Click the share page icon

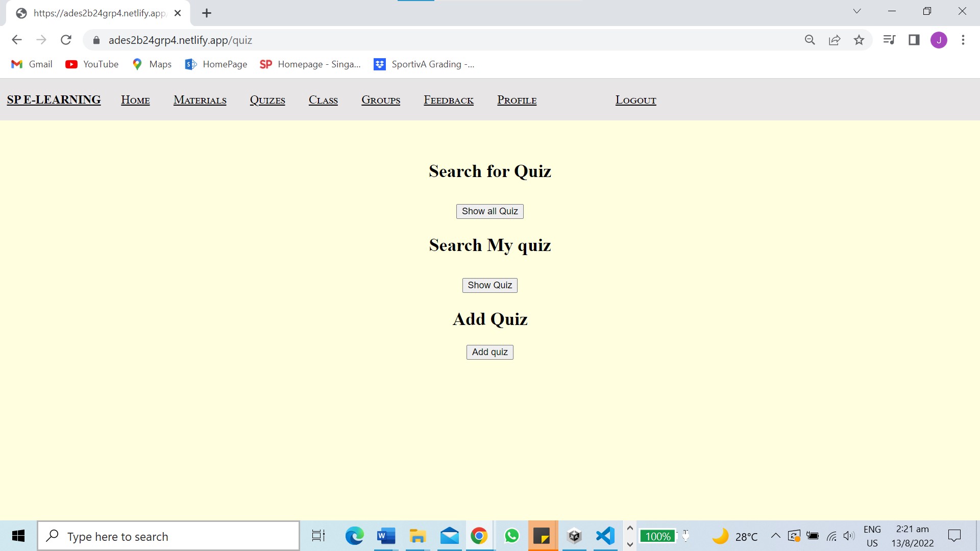coord(835,40)
